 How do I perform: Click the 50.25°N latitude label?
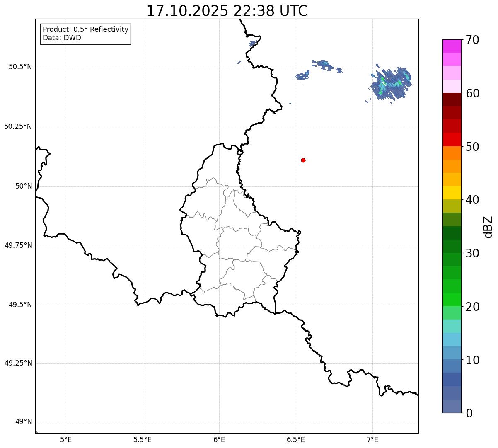tap(18, 126)
